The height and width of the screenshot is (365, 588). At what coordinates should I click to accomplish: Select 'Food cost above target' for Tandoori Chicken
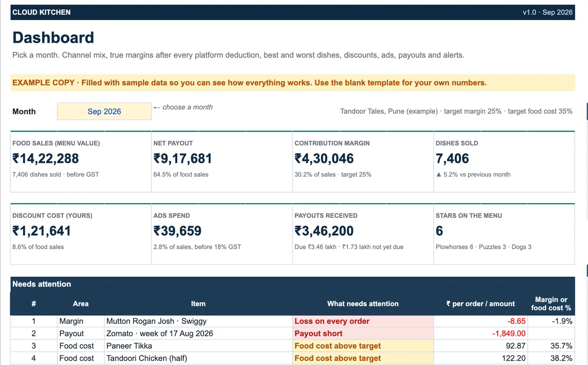point(363,358)
